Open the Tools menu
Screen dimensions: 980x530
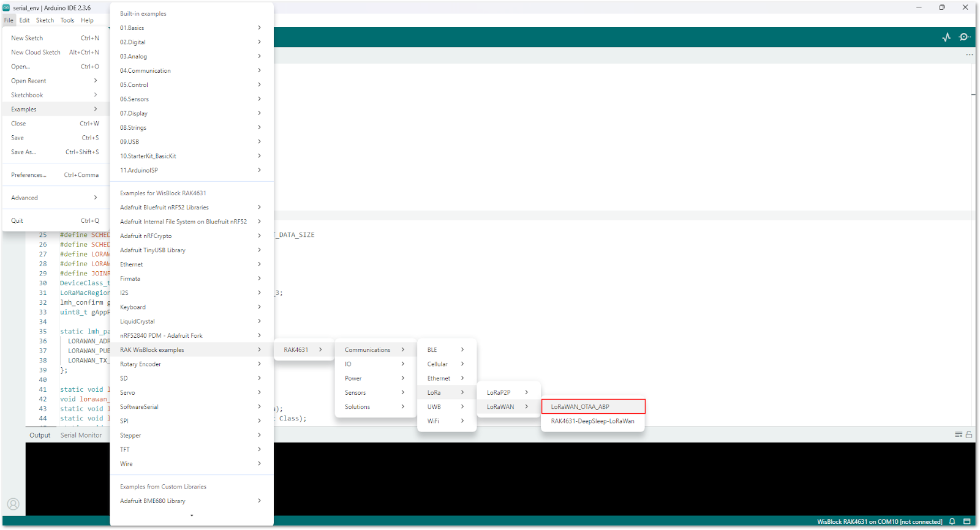[x=67, y=20]
